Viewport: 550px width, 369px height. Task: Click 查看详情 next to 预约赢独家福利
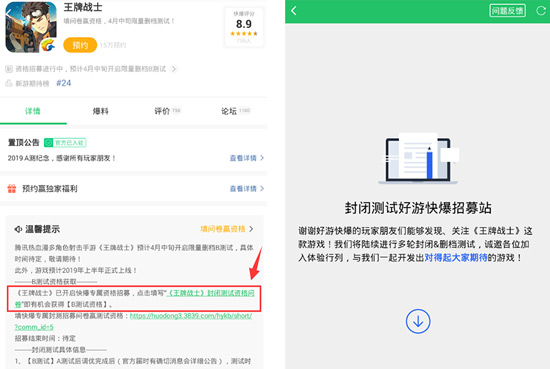pyautogui.click(x=247, y=189)
